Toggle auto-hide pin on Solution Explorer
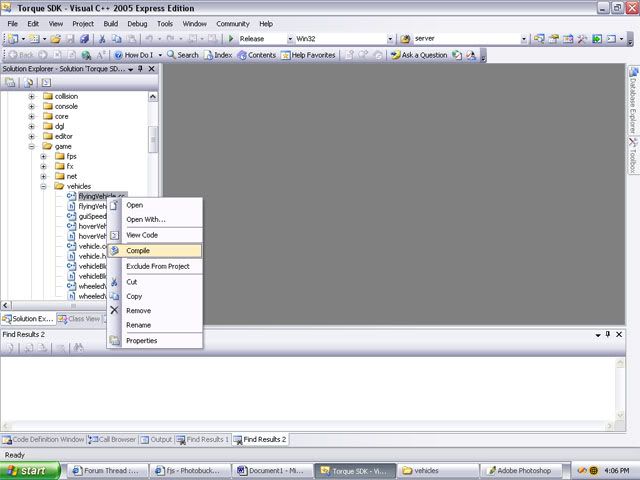 [140, 69]
